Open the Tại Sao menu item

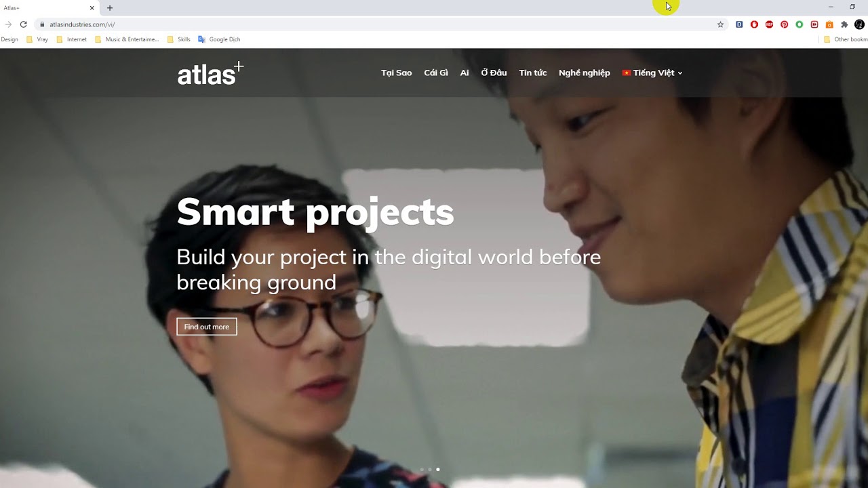point(396,73)
